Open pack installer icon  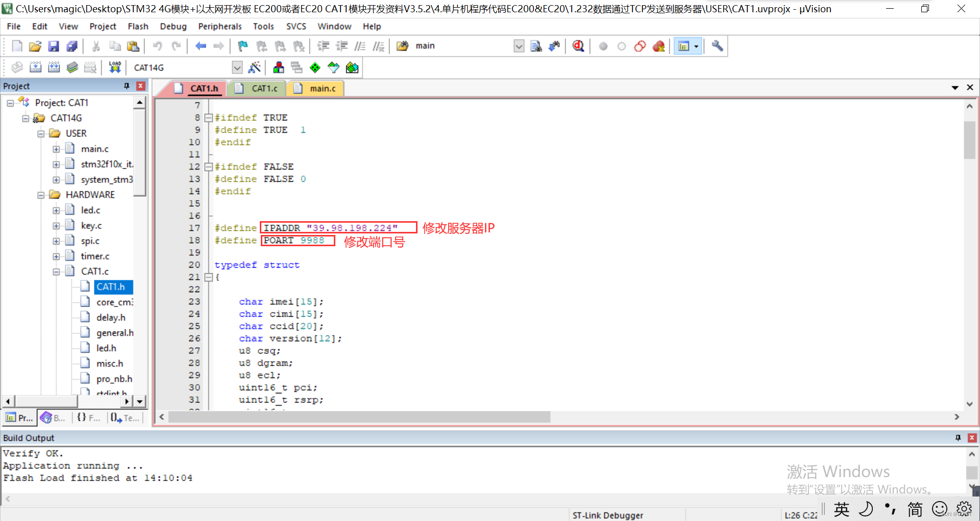tap(352, 67)
